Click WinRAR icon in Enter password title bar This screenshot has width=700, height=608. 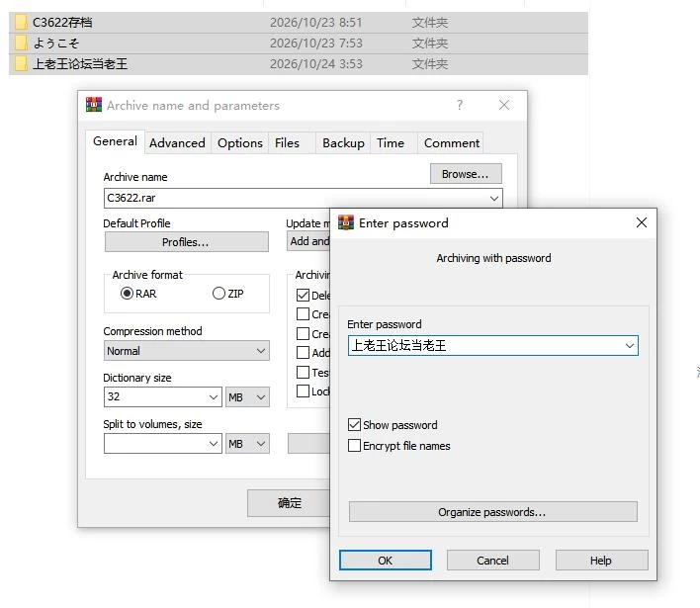[x=346, y=222]
